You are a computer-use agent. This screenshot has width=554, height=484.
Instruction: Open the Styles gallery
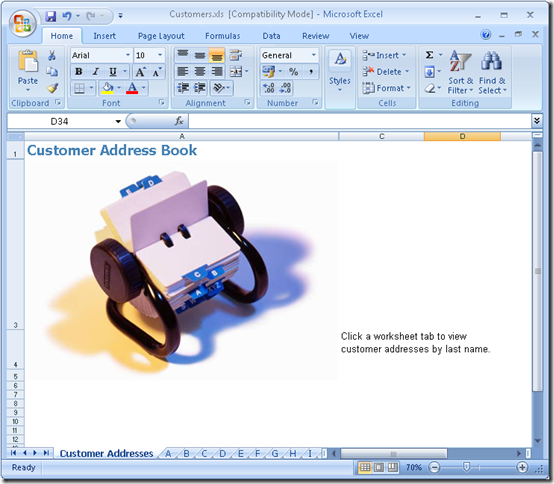pyautogui.click(x=340, y=72)
